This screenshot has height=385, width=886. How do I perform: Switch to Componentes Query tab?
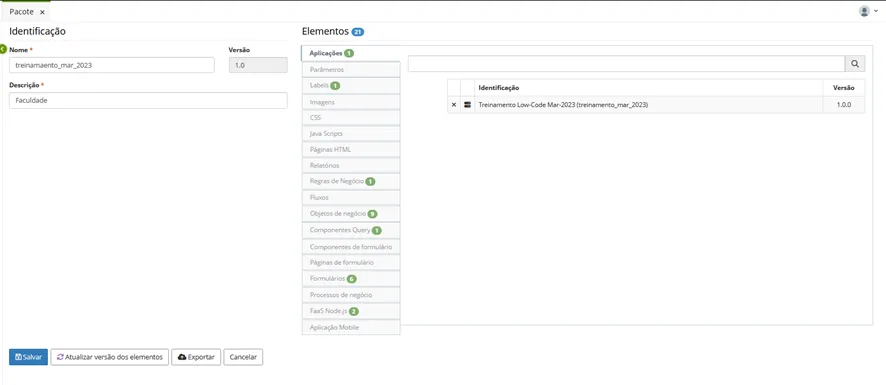(351, 230)
